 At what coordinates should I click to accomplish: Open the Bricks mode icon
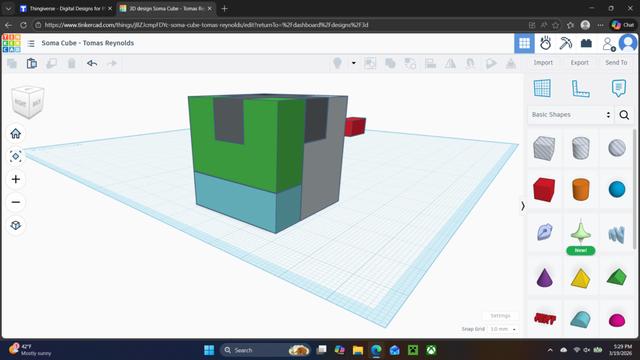point(586,43)
